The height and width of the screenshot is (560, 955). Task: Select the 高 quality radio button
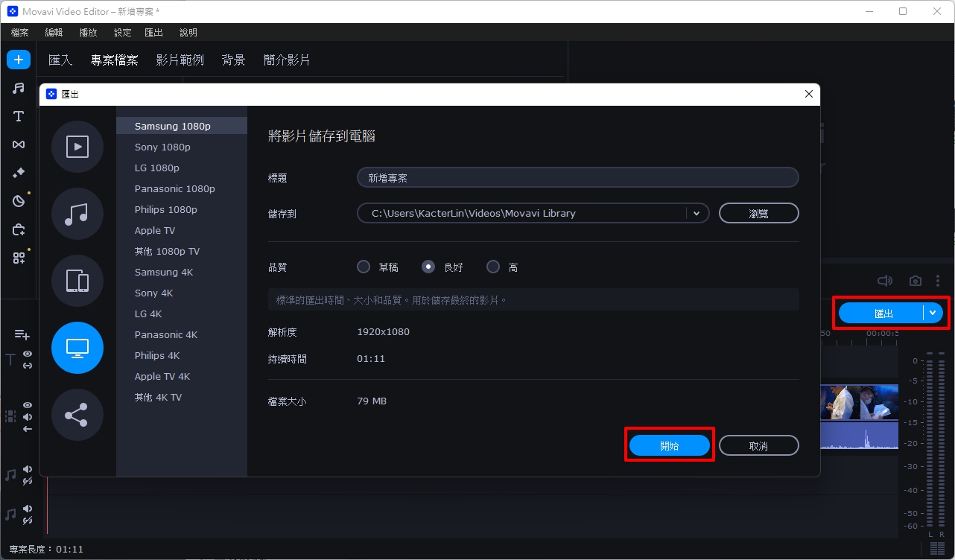(x=493, y=267)
